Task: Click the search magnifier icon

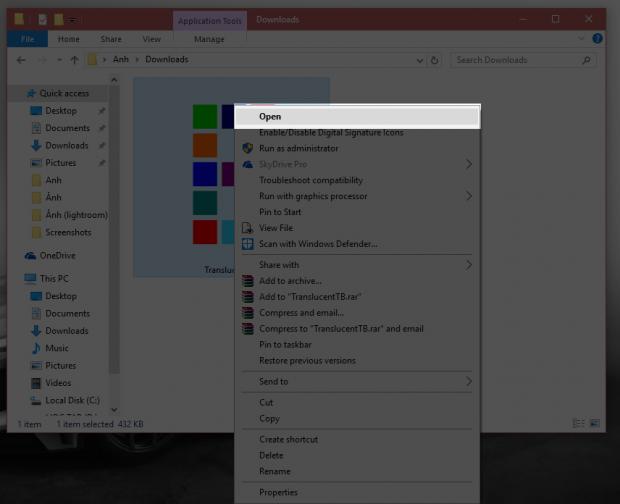Action: [x=586, y=60]
